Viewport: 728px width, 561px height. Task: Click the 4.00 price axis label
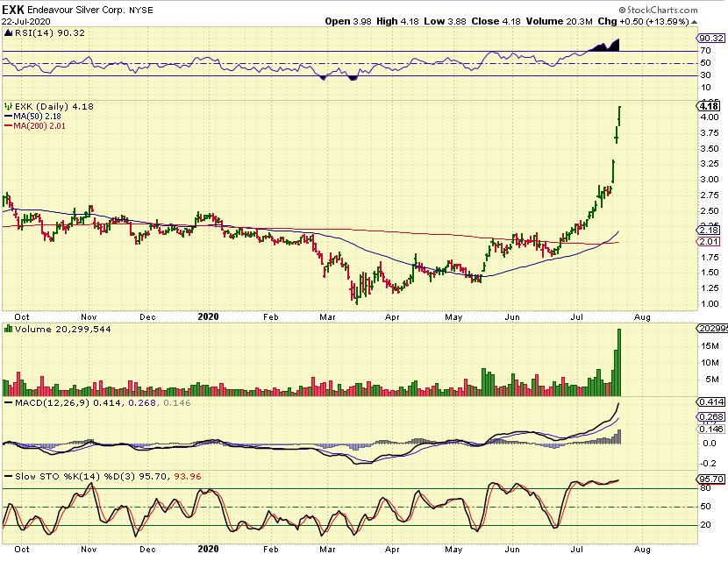[x=710, y=117]
